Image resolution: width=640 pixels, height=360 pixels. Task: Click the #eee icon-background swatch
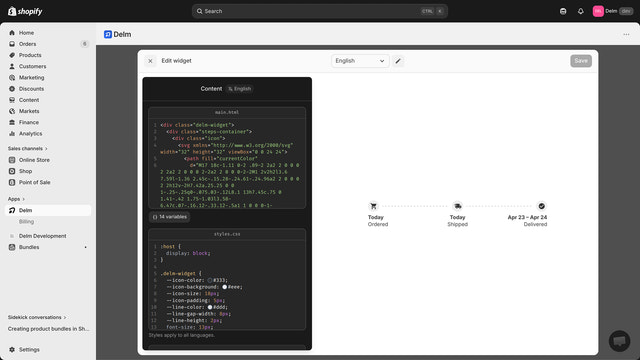[x=224, y=287]
